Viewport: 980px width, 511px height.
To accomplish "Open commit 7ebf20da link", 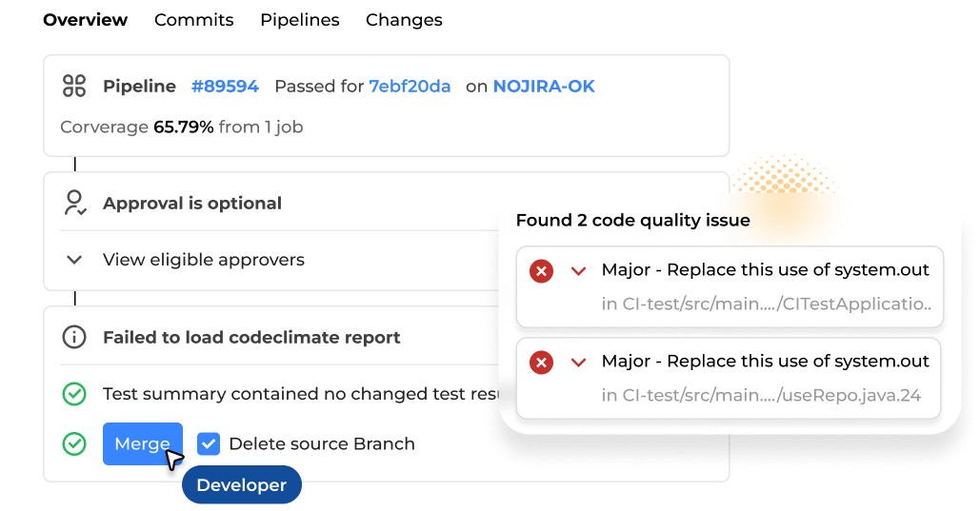I will point(410,87).
